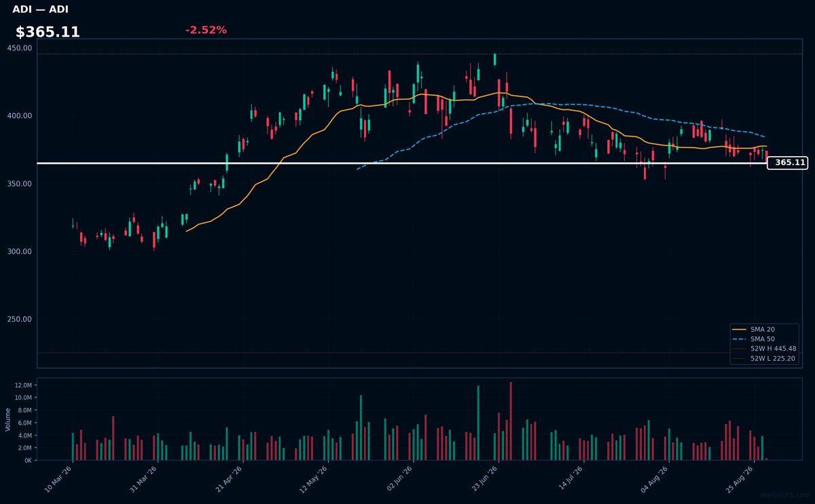Click the 4.0M volume axis label

point(24,435)
